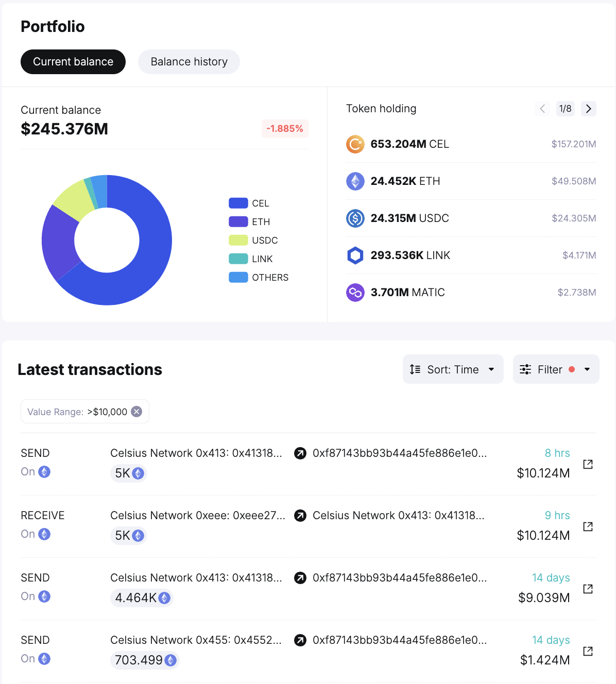Click the CEL token icon
The image size is (616, 684).
pyautogui.click(x=355, y=144)
